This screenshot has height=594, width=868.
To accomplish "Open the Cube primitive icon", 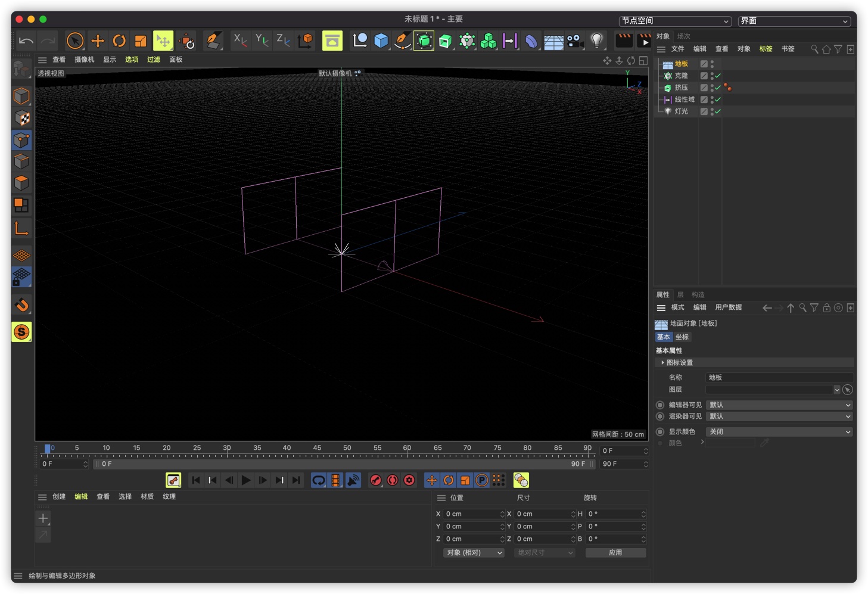I will pos(381,41).
